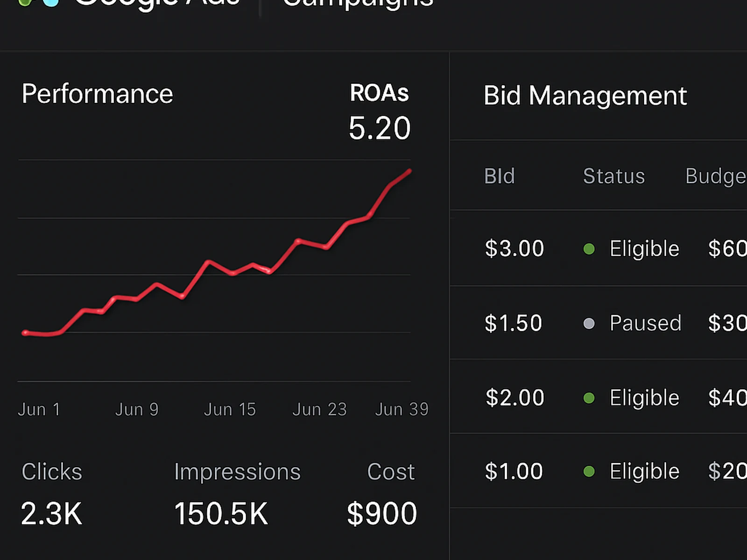
Task: Select the $3.00 bid value
Action: point(514,248)
